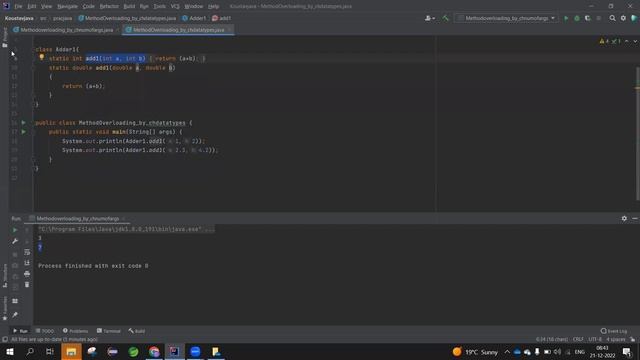Click the UTF-8 encoding indicator
Screen dimensions: 640x360
tap(595, 340)
